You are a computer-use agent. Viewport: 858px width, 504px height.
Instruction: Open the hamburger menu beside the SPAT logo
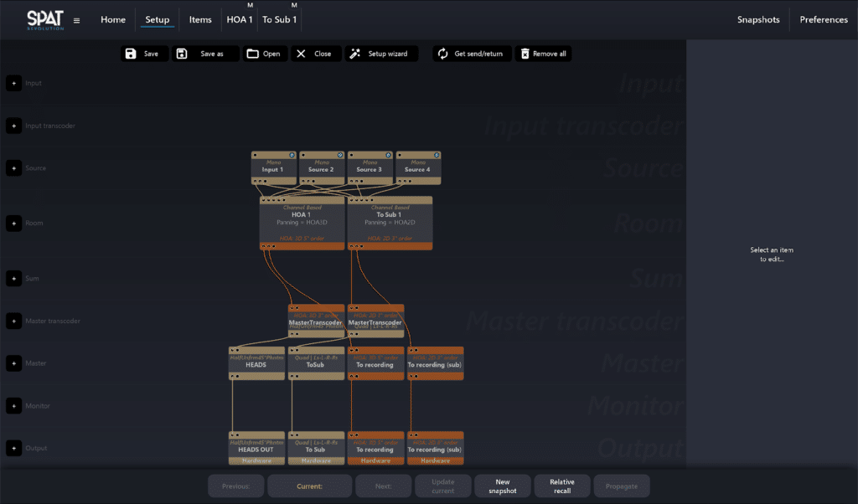click(x=77, y=20)
